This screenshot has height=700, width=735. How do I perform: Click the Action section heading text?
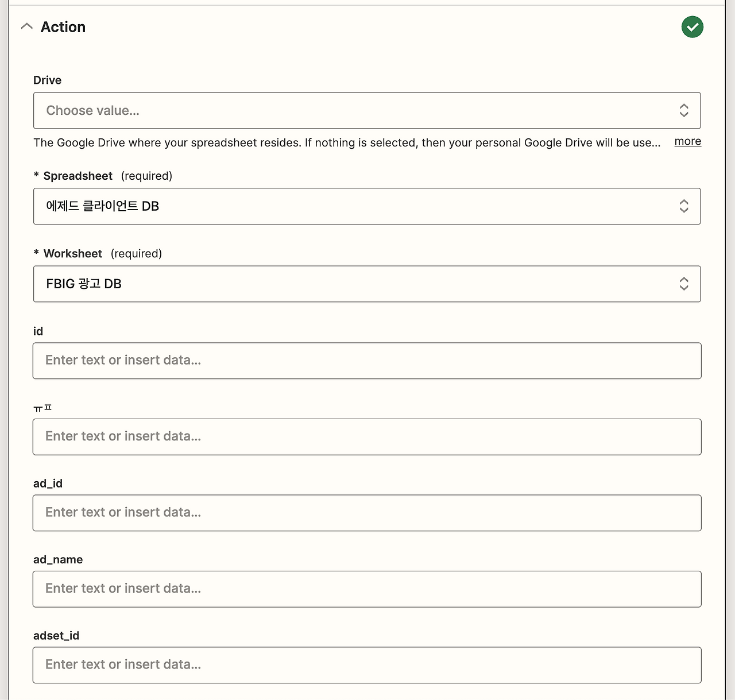(63, 27)
